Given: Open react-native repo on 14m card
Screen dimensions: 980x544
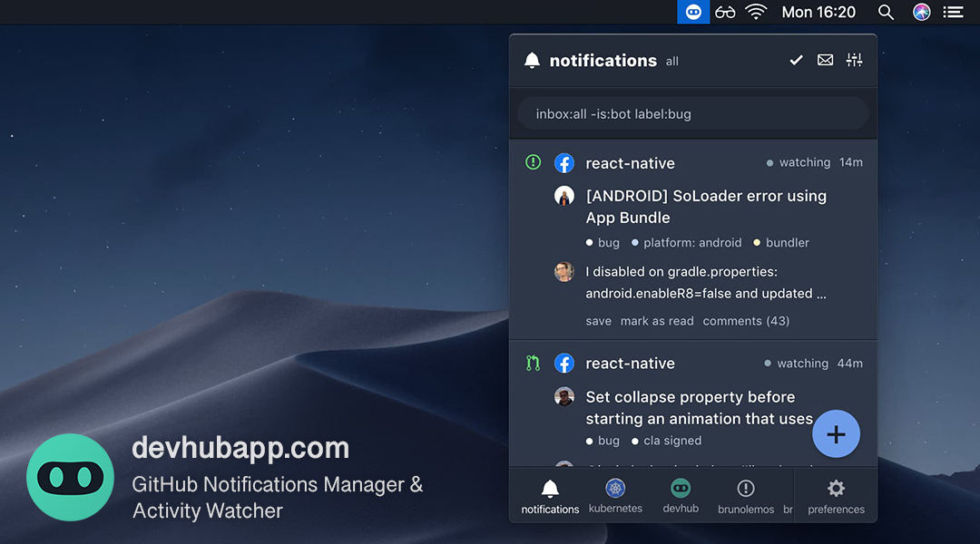Looking at the screenshot, I should point(630,163).
